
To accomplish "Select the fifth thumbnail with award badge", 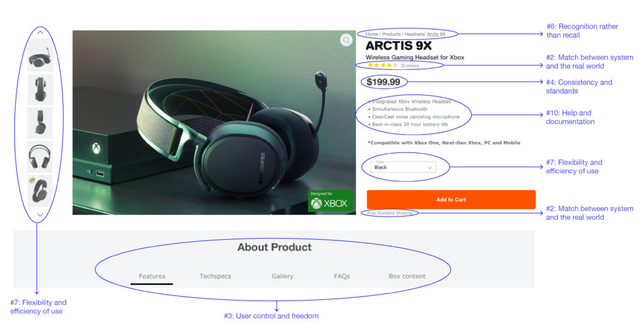I will tap(40, 191).
